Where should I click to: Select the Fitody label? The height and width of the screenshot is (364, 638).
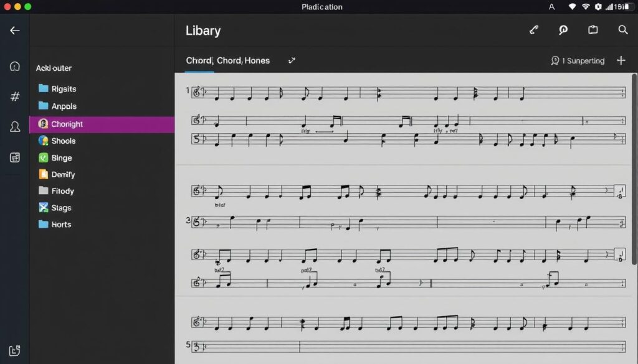pyautogui.click(x=63, y=191)
